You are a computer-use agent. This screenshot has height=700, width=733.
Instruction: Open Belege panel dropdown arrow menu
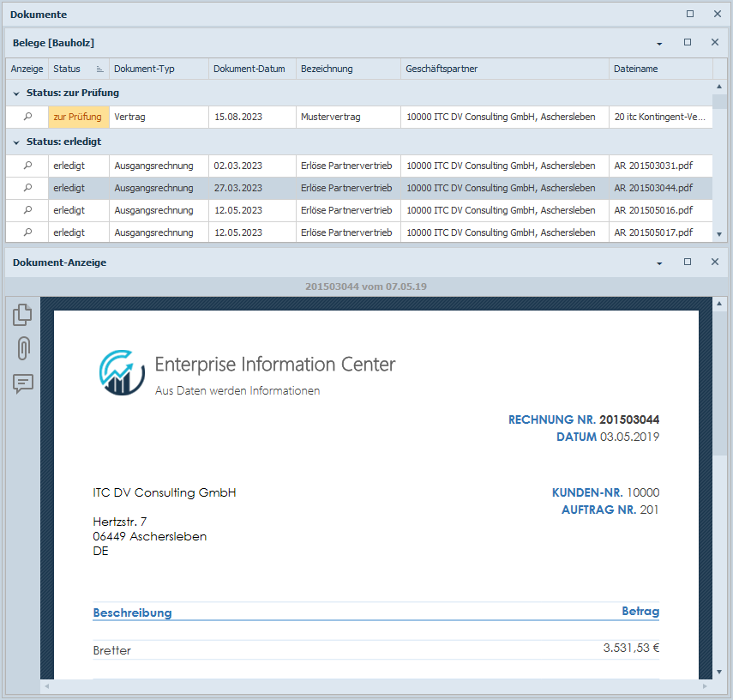[x=659, y=43]
